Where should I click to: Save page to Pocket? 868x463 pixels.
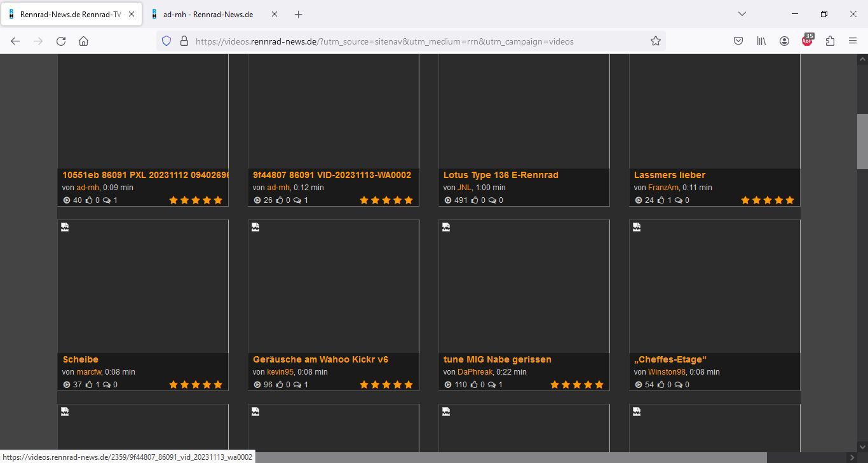point(738,41)
